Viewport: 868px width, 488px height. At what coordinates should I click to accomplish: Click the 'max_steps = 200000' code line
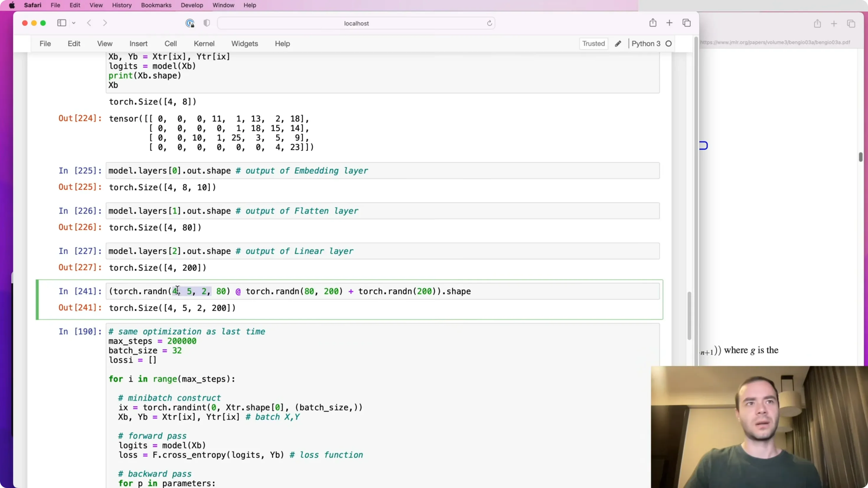point(152,341)
